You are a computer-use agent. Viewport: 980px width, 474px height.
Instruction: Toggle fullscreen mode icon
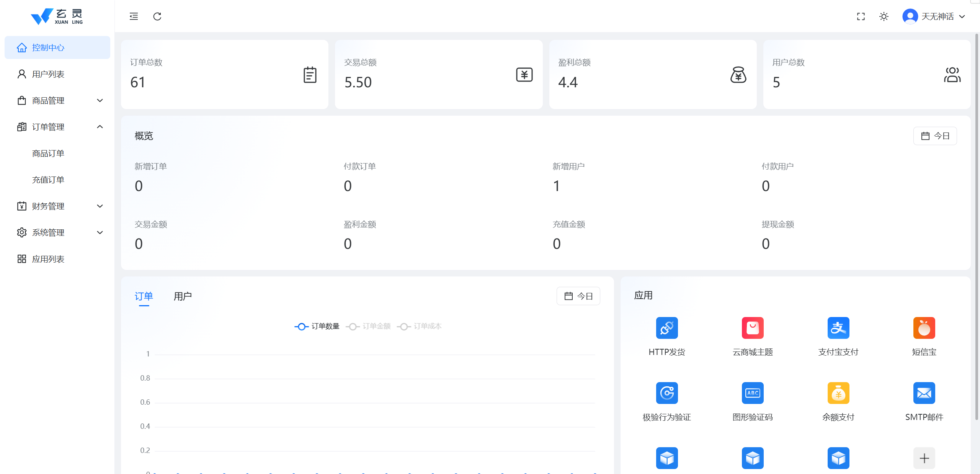[x=861, y=16]
